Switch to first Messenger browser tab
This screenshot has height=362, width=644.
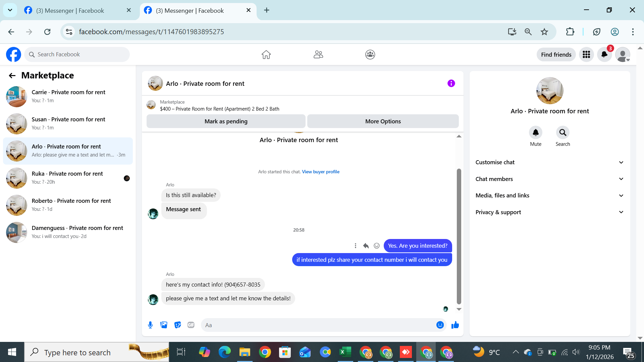70,10
